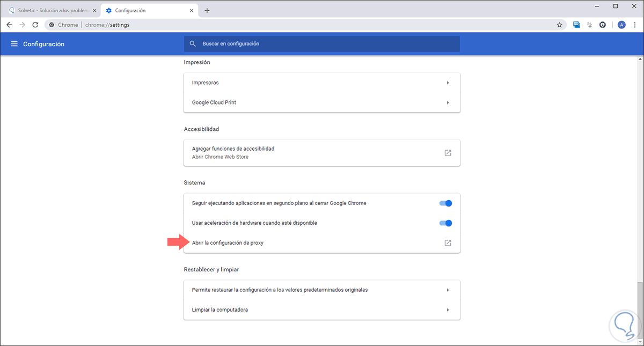This screenshot has height=346, width=644.
Task: Open a new tab with the plus button
Action: click(x=207, y=10)
